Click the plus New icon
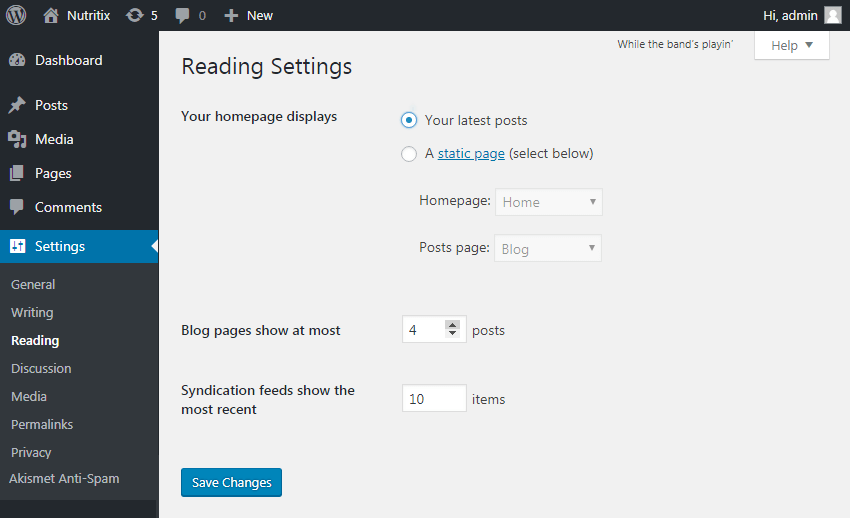850x518 pixels. click(231, 16)
